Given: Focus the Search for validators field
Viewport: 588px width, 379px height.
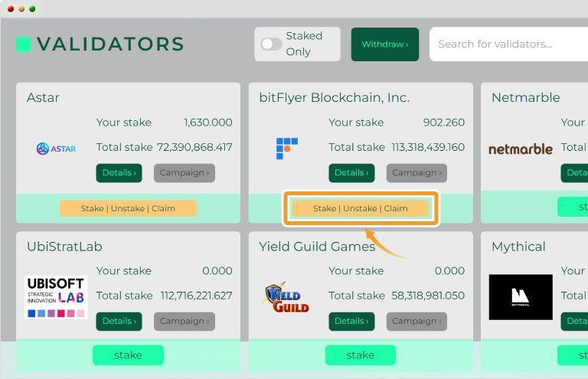Looking at the screenshot, I should tap(508, 44).
